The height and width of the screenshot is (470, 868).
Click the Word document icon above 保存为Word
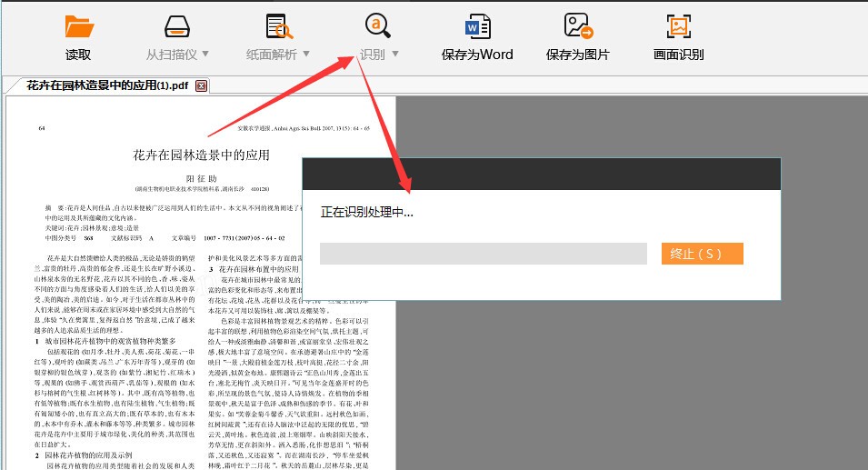(477, 26)
